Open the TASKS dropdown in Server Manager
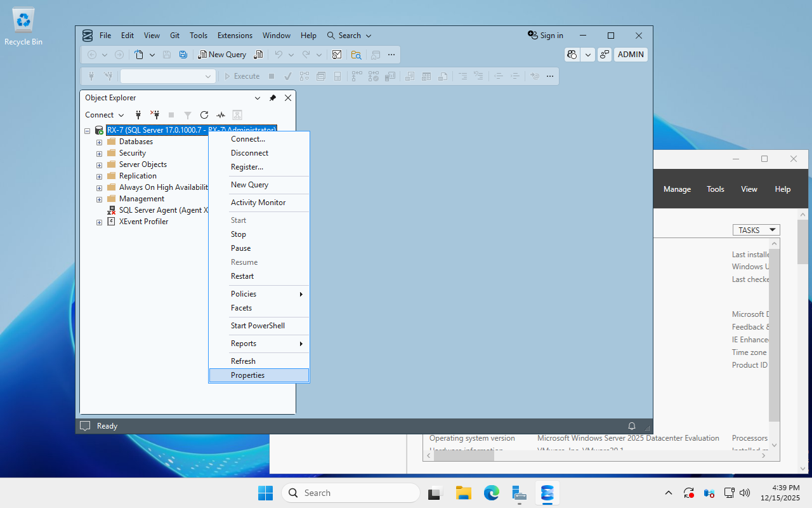This screenshot has height=508, width=812. coord(756,230)
